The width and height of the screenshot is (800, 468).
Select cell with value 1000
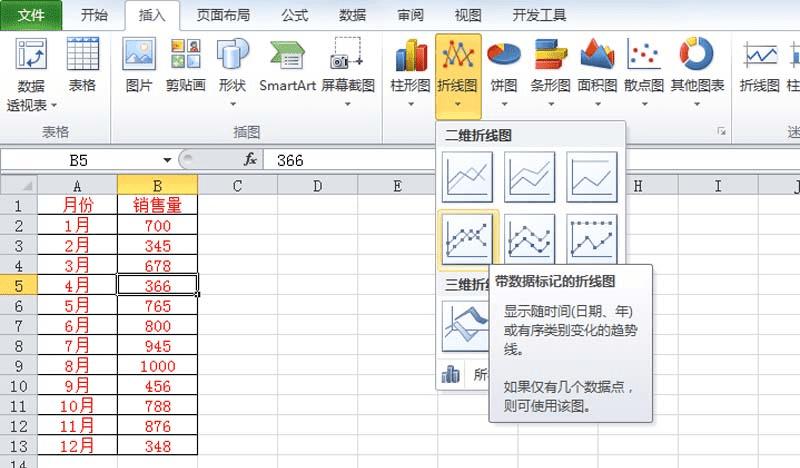click(157, 366)
